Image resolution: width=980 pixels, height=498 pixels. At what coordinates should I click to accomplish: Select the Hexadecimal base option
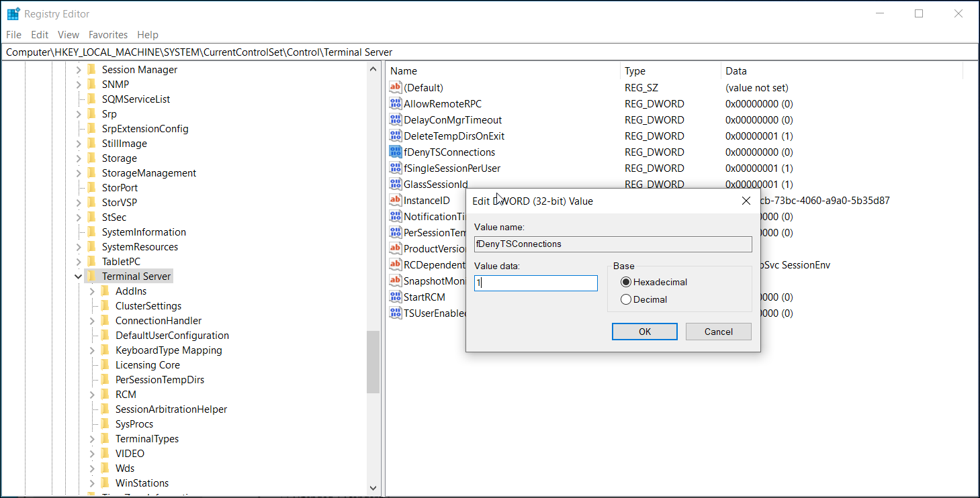pyautogui.click(x=626, y=283)
